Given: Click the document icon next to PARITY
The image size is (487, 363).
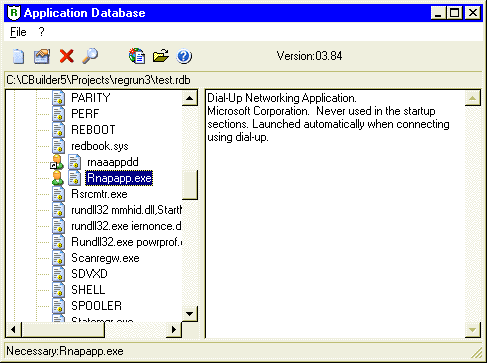Looking at the screenshot, I should tap(59, 98).
